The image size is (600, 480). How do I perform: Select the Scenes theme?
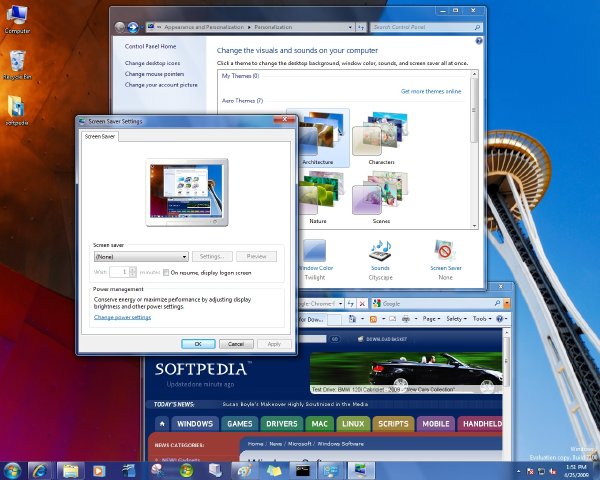point(381,198)
